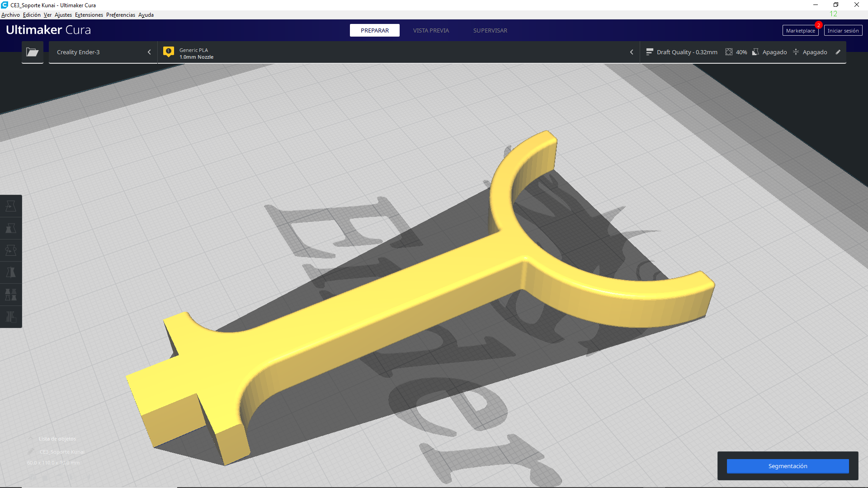Viewport: 868px width, 488px height.
Task: Open Draft Quality 0.32mm profile settings
Action: point(682,52)
